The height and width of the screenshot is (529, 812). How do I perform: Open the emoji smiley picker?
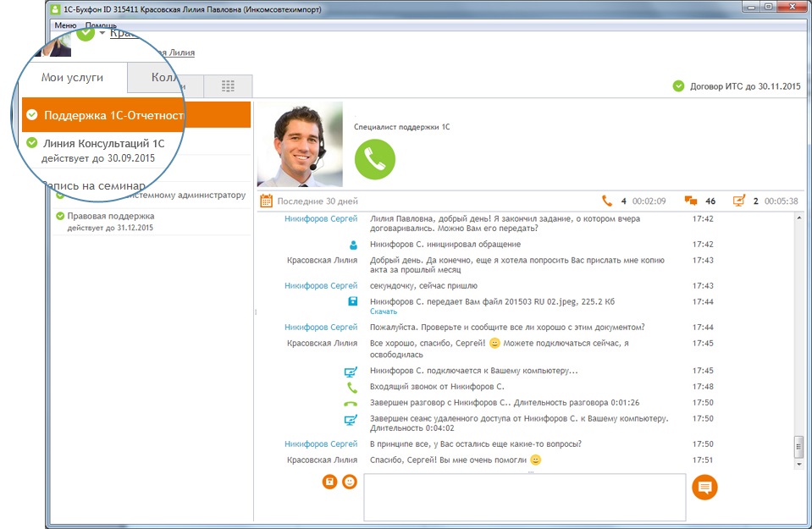(350, 482)
